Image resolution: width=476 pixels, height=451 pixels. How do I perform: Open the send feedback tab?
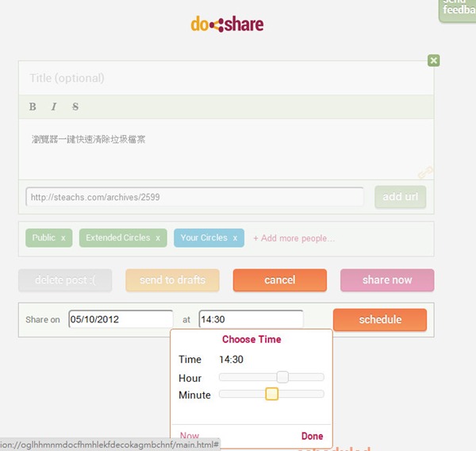[x=458, y=10]
